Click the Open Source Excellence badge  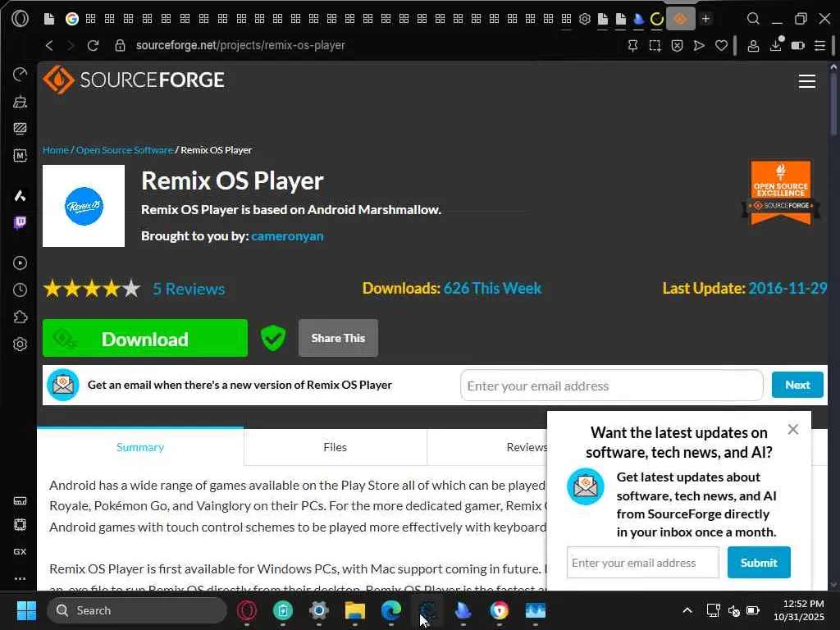(781, 192)
